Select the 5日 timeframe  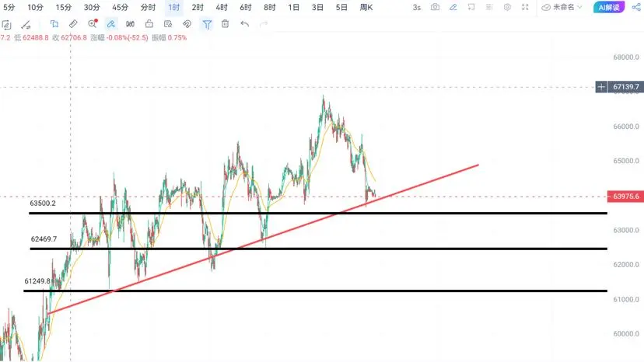341,8
